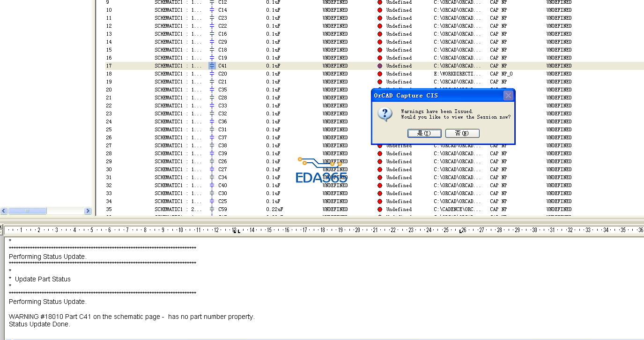Click the right arrow of the horizontal scrollbar

coord(88,211)
